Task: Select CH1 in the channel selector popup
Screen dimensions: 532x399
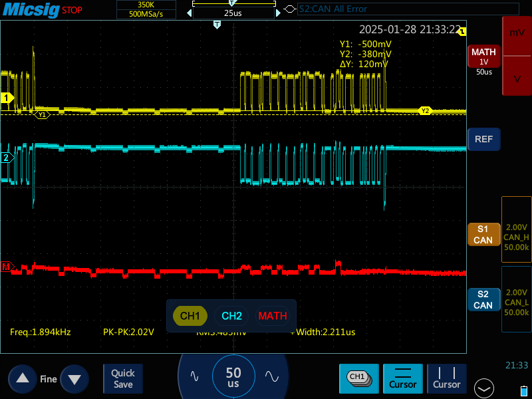Action: (190, 316)
